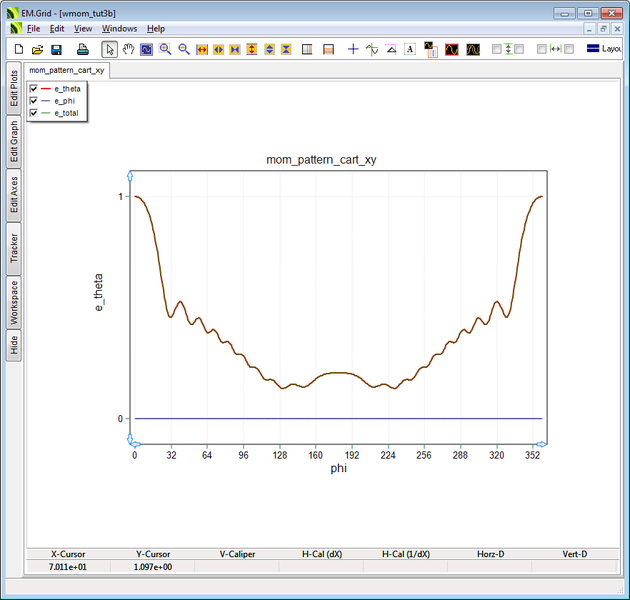This screenshot has height=600, width=630.
Task: Click the Zoom Out magnifier
Action: (184, 49)
